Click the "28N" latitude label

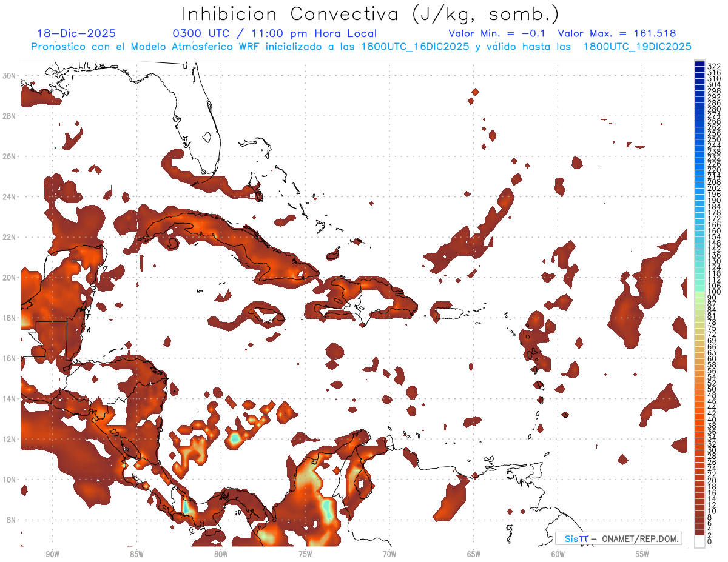[x=10, y=116]
